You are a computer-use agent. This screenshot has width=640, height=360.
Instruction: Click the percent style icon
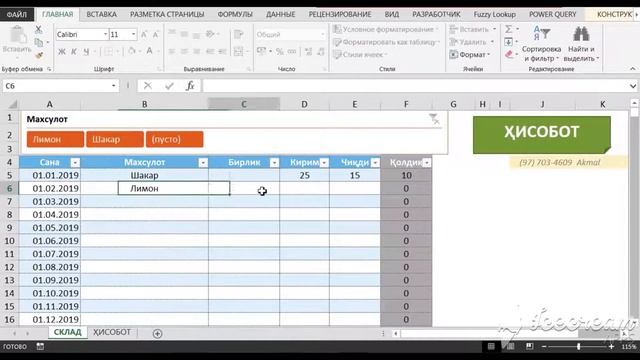tap(280, 51)
